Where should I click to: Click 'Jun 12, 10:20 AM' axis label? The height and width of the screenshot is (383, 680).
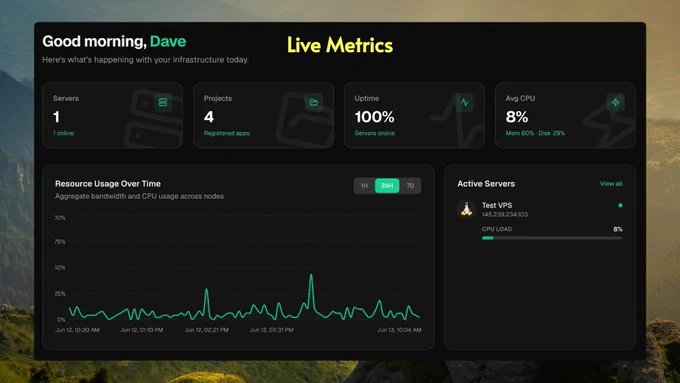[x=77, y=330]
